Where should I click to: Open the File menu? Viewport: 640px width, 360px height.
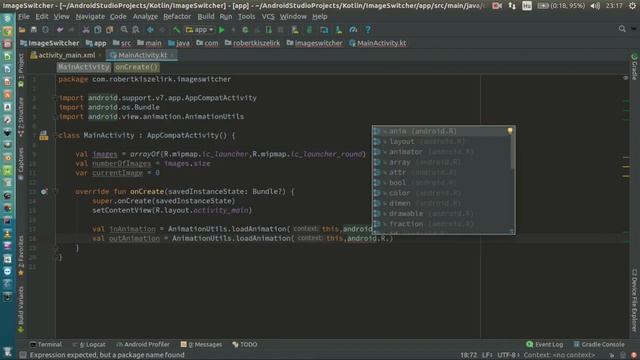pos(24,17)
